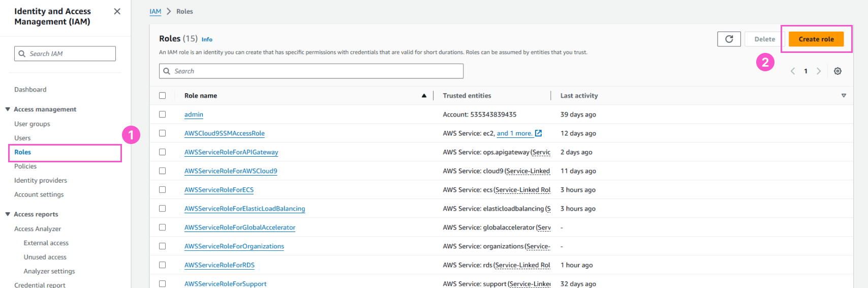
Task: Click the Service-Linked Role link in cloud9 row
Action: 528,171
